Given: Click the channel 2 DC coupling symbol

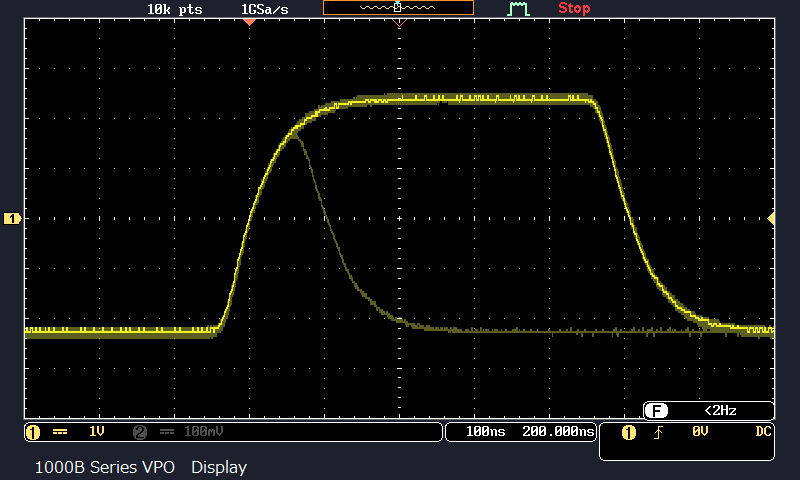Looking at the screenshot, I should tap(167, 432).
